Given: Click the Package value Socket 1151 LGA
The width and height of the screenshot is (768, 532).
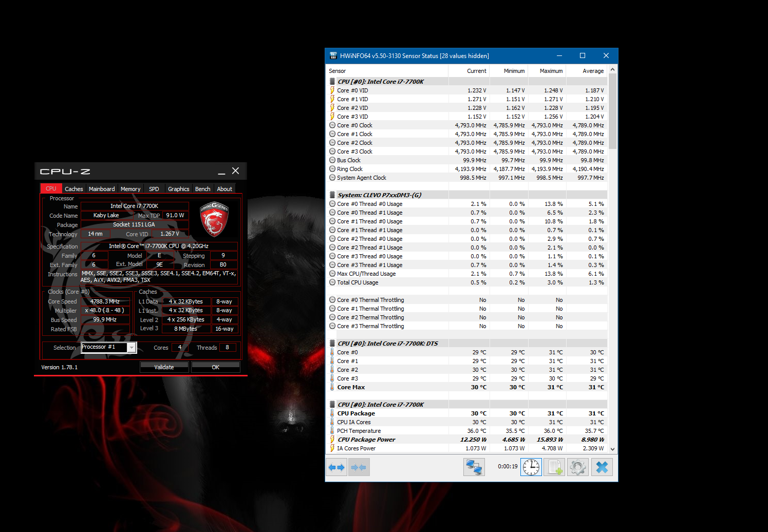Looking at the screenshot, I should tap(134, 224).
